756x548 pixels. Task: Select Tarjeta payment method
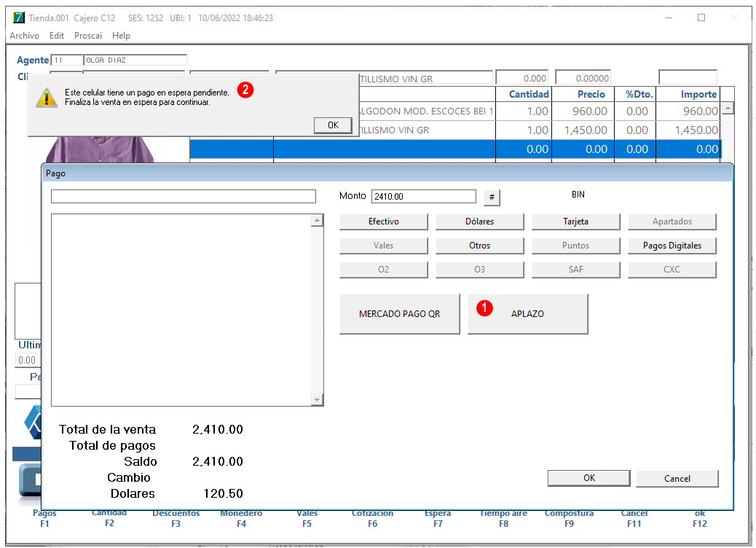pyautogui.click(x=575, y=222)
